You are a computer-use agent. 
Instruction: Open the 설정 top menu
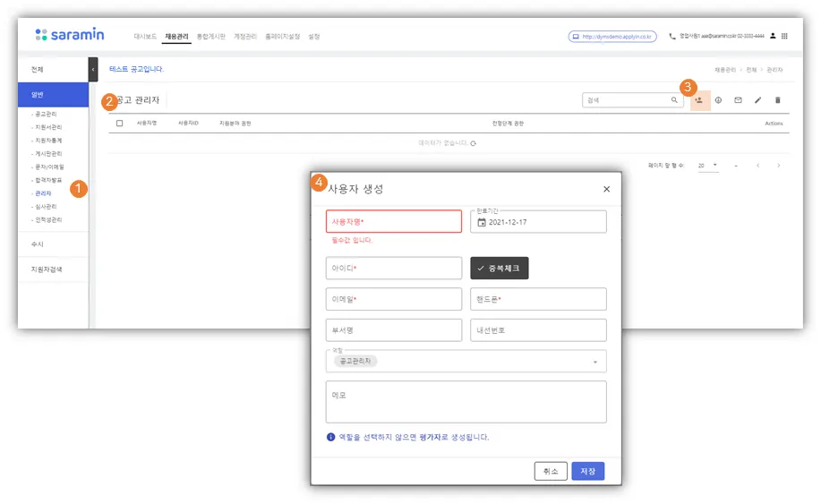pyautogui.click(x=313, y=37)
